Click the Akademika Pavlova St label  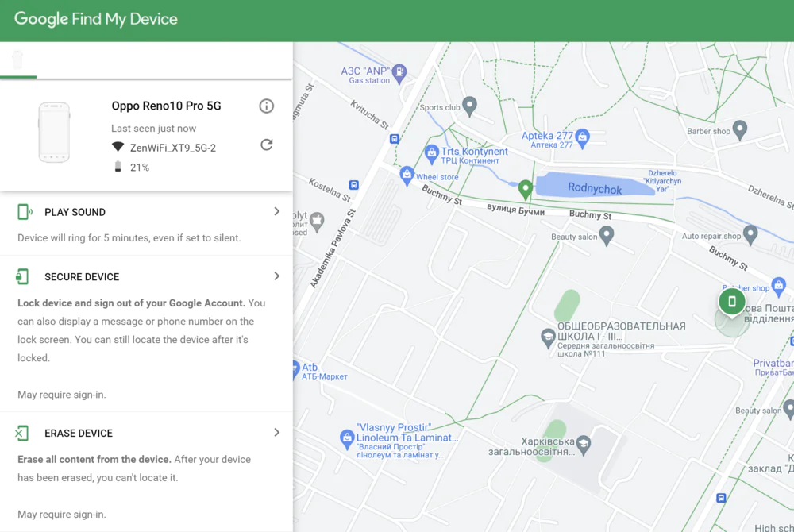click(x=333, y=249)
